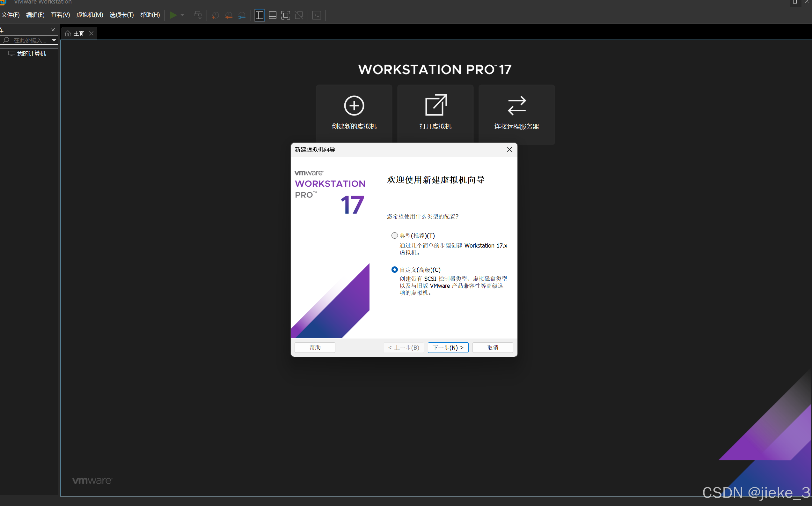Toggle the library sidebar view icon
The image size is (812, 506).
260,15
